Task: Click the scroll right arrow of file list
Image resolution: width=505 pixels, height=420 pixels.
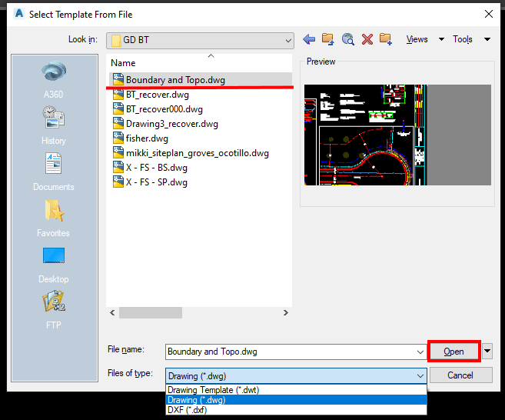Action: click(x=285, y=312)
